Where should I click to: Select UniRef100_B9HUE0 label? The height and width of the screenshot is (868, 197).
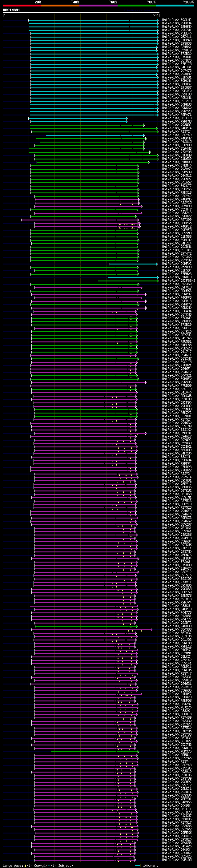pos(177,379)
